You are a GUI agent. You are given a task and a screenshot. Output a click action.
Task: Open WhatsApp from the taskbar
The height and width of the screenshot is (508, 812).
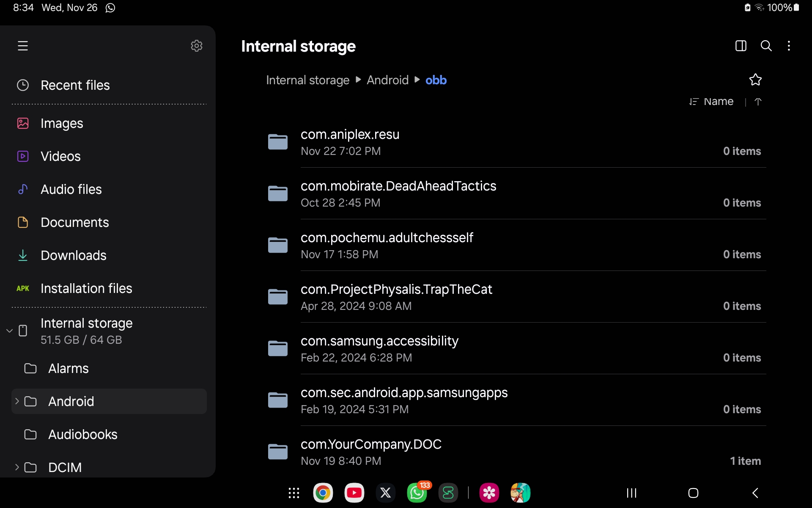tap(417, 493)
